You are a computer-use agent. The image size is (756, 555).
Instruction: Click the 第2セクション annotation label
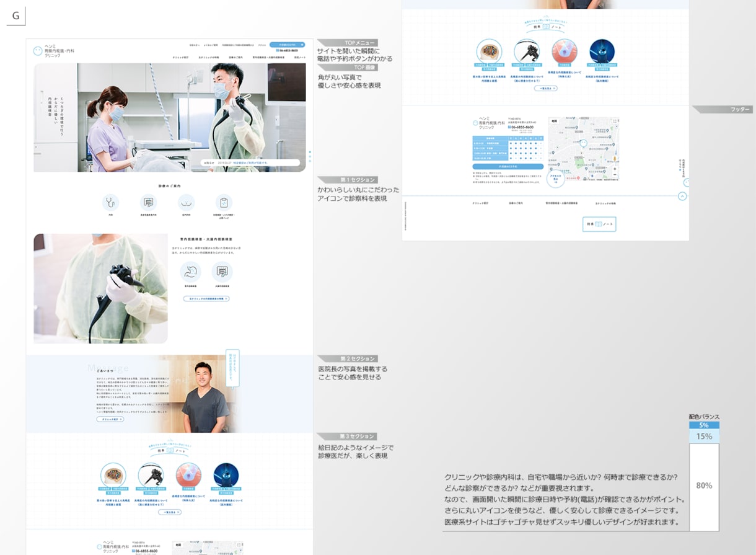pos(348,359)
